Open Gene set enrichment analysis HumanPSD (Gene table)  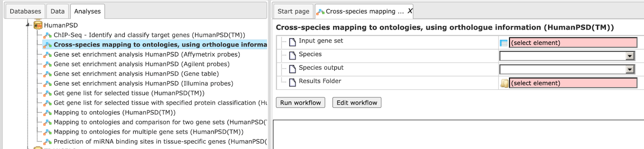pos(136,74)
